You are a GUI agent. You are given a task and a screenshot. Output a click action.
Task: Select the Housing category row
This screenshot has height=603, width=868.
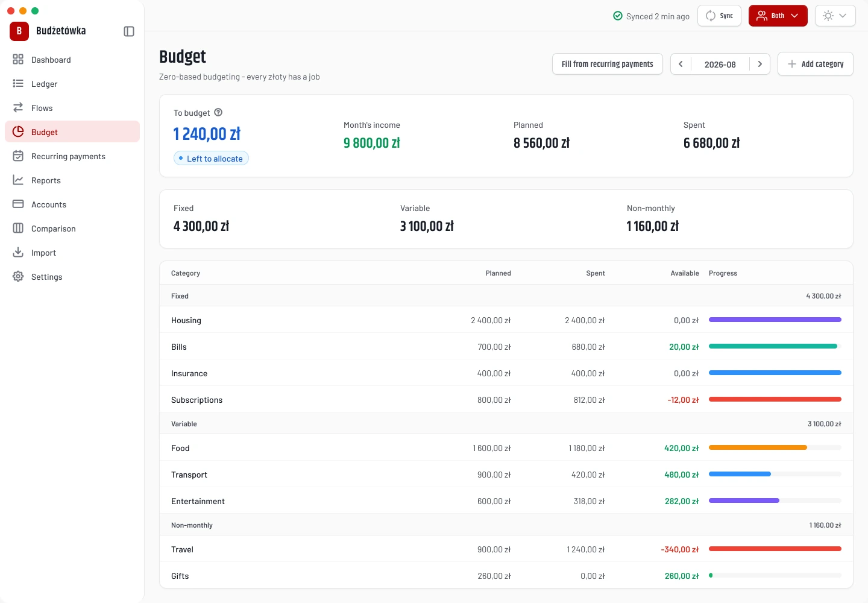pyautogui.click(x=506, y=320)
